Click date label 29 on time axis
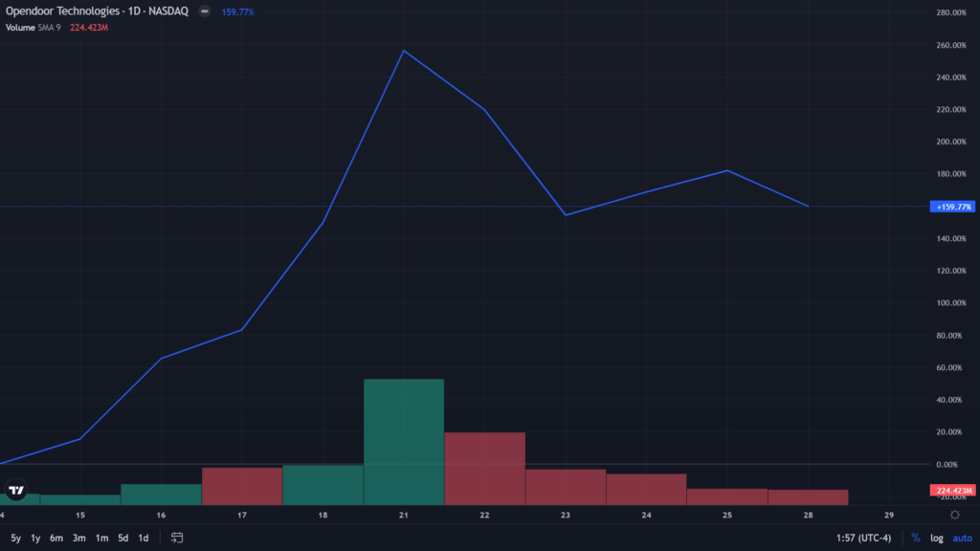Image resolution: width=980 pixels, height=551 pixels. coord(889,516)
